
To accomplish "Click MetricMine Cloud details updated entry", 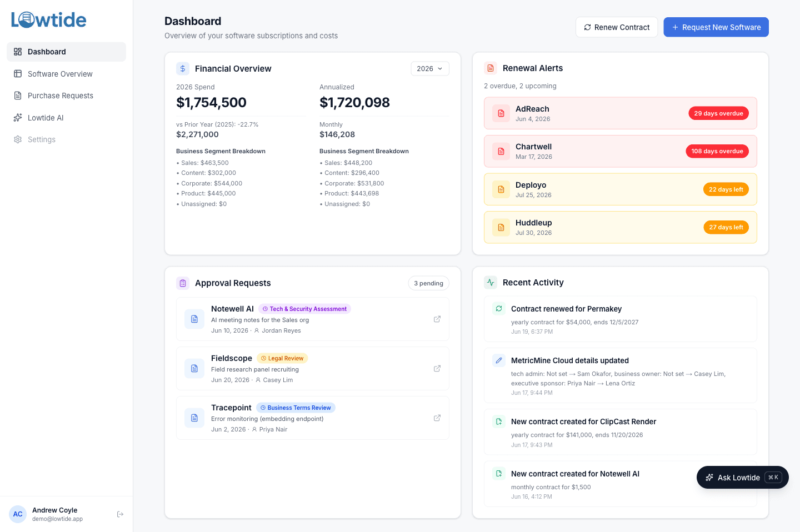I will tap(621, 375).
